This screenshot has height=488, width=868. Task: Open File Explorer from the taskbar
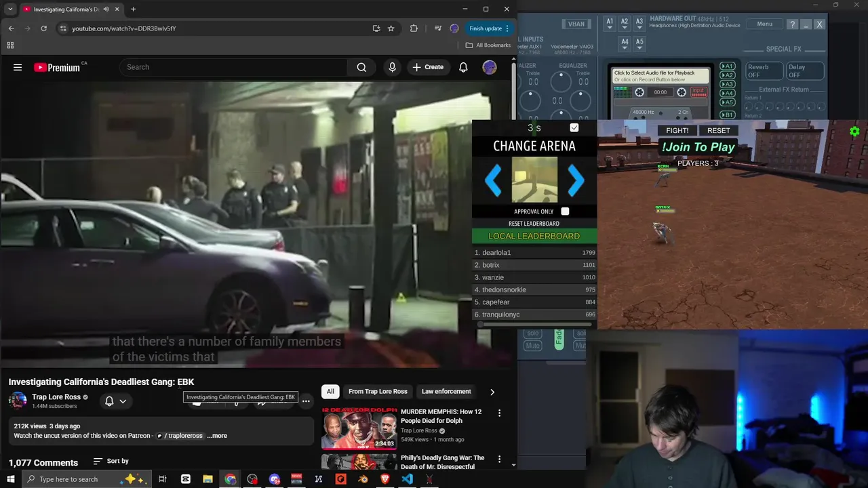click(208, 479)
